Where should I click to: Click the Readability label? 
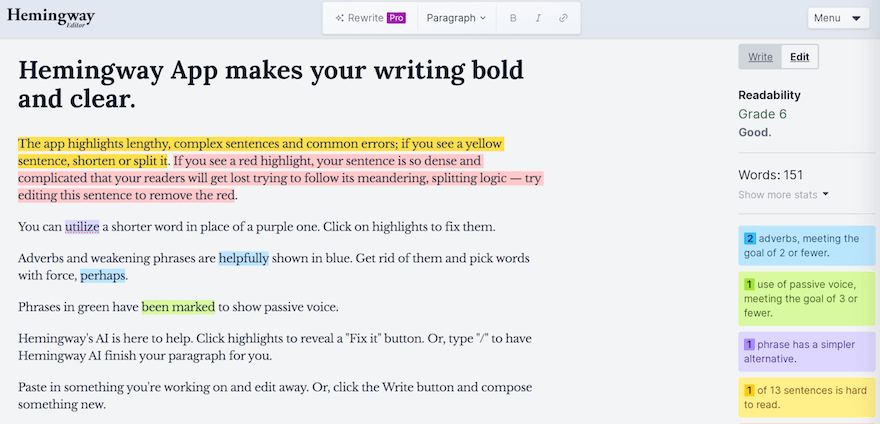769,95
